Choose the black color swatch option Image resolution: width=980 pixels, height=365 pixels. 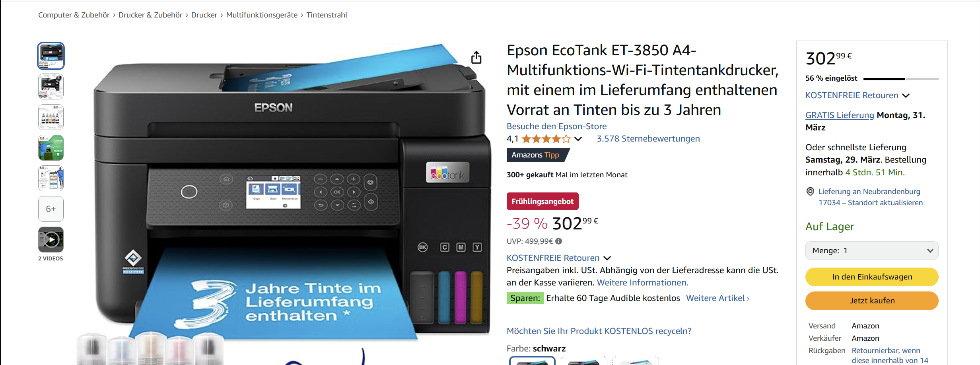coord(532,361)
